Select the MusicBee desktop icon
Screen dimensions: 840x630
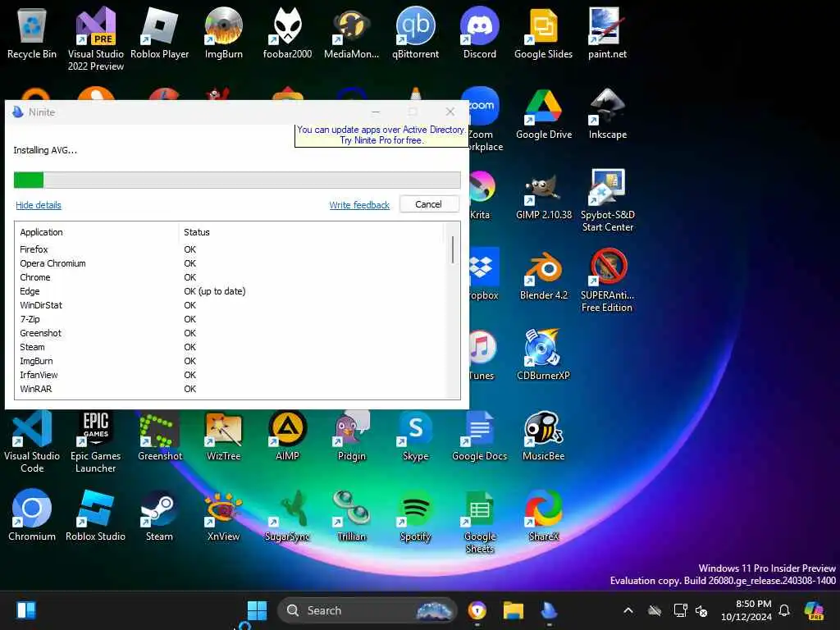click(x=543, y=435)
